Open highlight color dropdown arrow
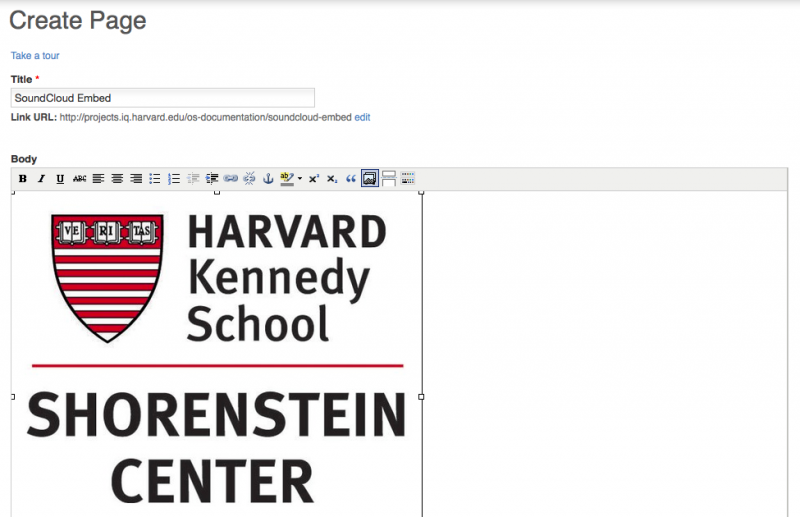 click(299, 179)
